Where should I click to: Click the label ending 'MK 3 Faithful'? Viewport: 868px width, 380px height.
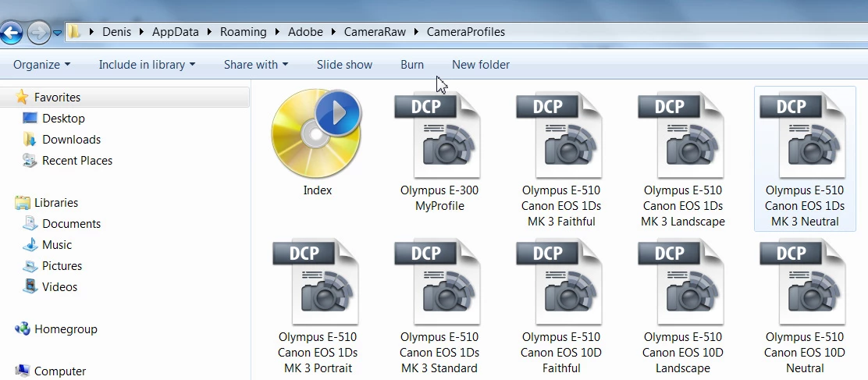(x=561, y=206)
